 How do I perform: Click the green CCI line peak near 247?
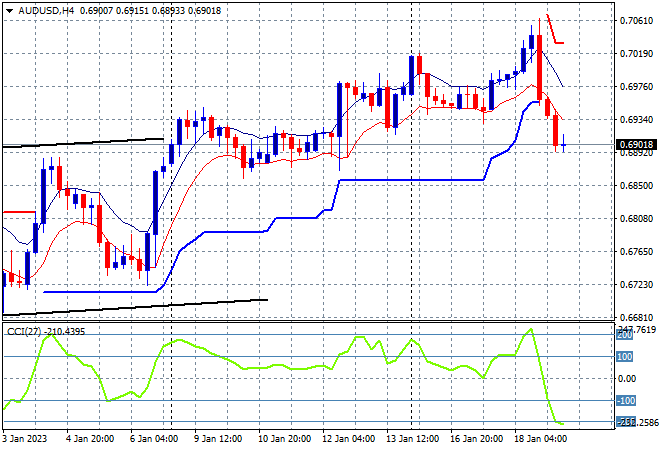click(531, 330)
